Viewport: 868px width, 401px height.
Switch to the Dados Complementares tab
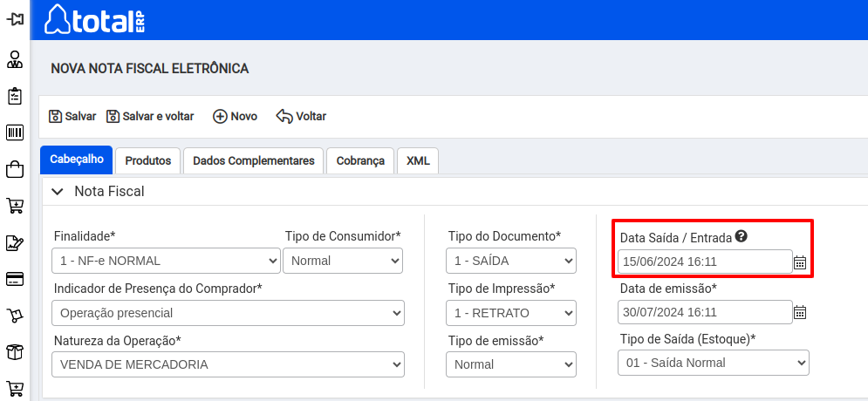tap(254, 161)
